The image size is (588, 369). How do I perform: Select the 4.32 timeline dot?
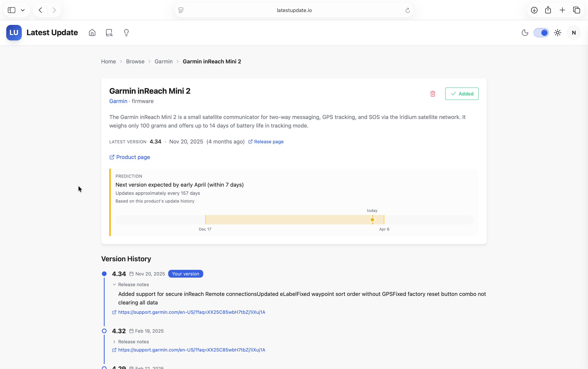(x=104, y=331)
